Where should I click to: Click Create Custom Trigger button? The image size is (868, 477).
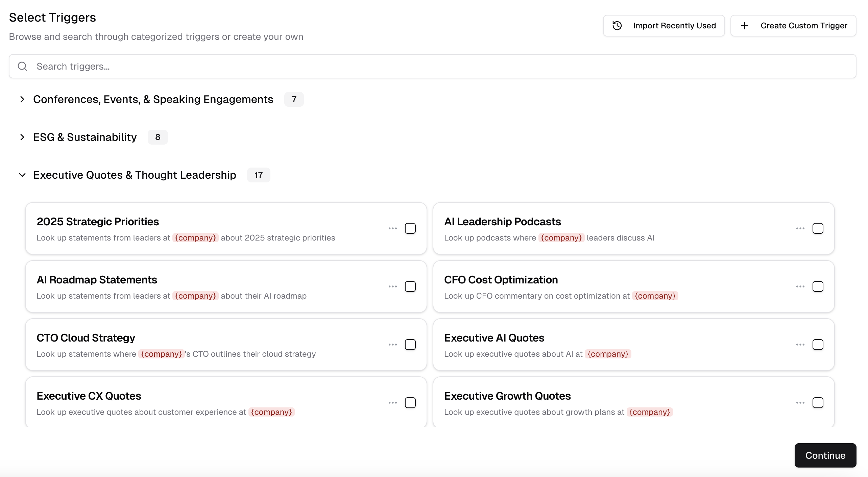point(793,26)
